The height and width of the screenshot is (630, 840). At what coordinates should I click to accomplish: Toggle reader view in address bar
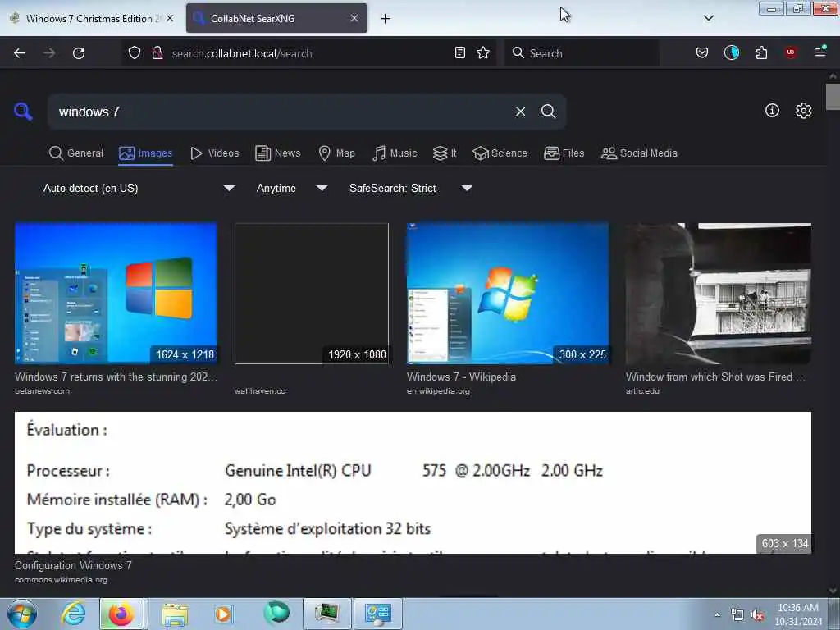pos(459,53)
